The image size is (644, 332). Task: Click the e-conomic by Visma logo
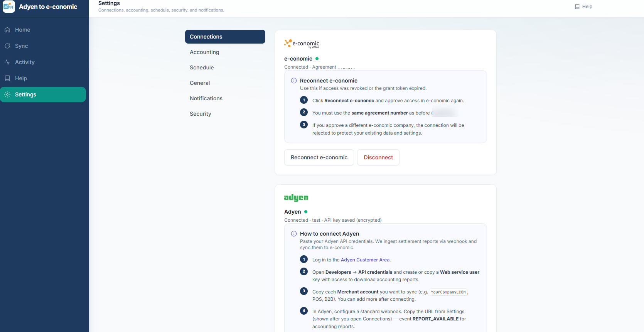coord(302,44)
